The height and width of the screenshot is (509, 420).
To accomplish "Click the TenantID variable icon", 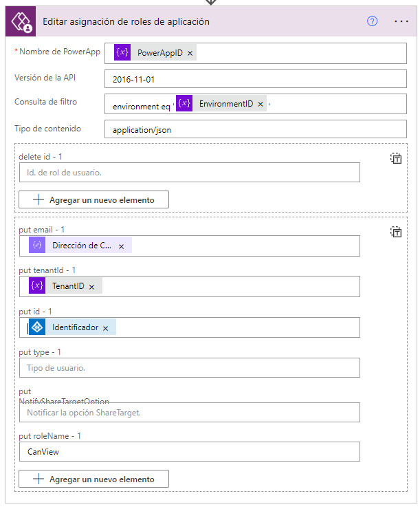I will click(x=37, y=285).
